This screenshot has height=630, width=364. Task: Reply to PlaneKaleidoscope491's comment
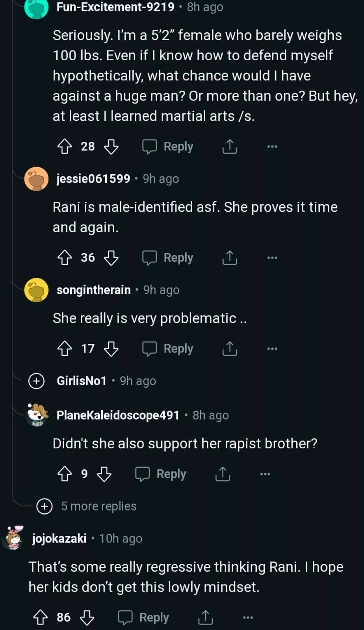(x=161, y=474)
